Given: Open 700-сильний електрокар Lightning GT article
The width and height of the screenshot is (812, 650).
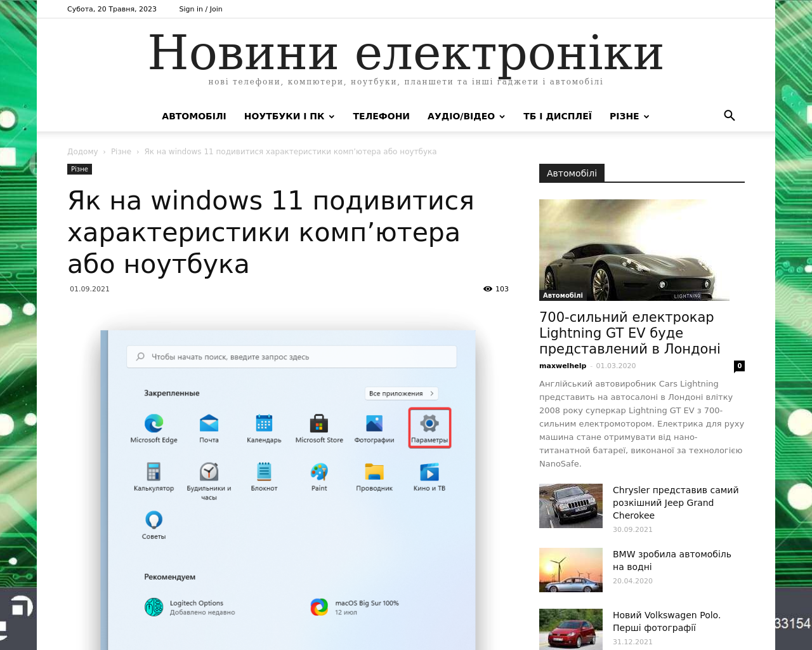Looking at the screenshot, I should 629,333.
